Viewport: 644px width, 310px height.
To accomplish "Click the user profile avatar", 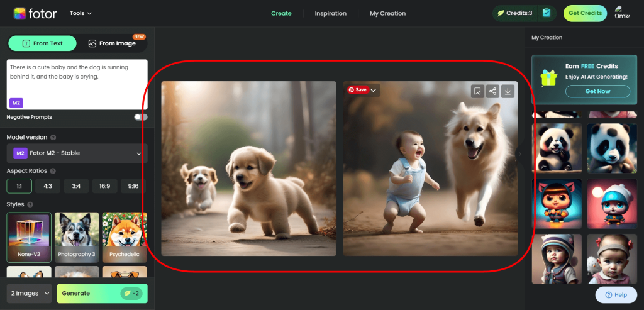I will [x=619, y=9].
